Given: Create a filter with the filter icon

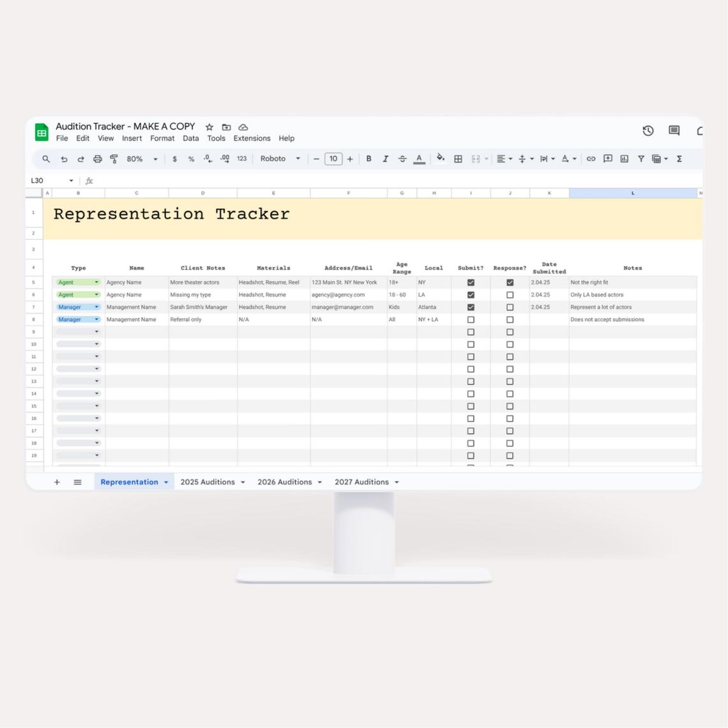Looking at the screenshot, I should [641, 158].
